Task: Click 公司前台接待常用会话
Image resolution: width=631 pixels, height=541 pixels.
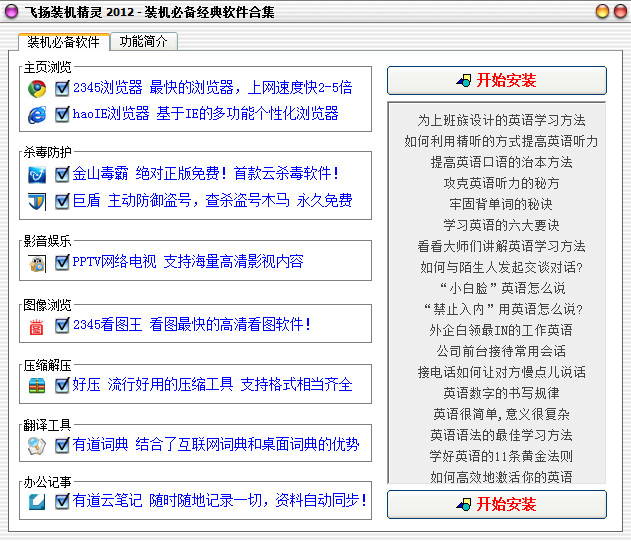Action: click(x=501, y=351)
